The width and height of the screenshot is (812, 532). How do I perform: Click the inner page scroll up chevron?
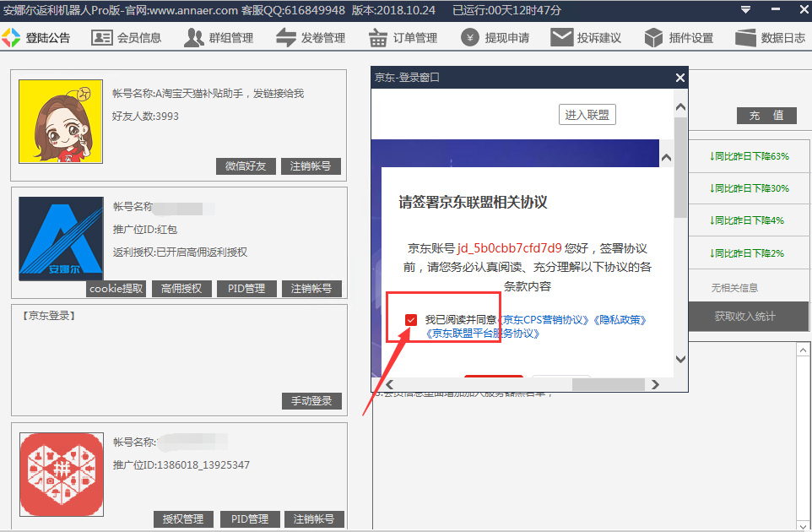[667, 157]
